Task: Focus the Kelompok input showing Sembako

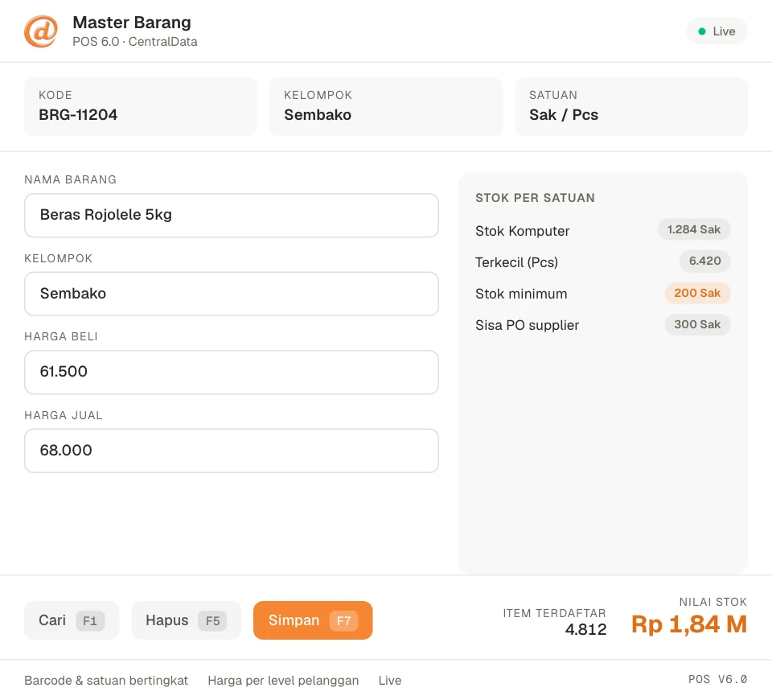Action: pyautogui.click(x=232, y=294)
